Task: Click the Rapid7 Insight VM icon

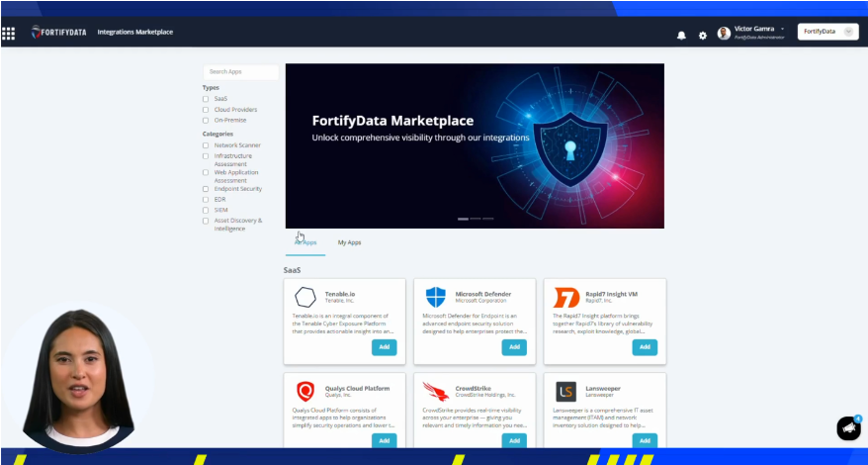Action: [x=566, y=298]
